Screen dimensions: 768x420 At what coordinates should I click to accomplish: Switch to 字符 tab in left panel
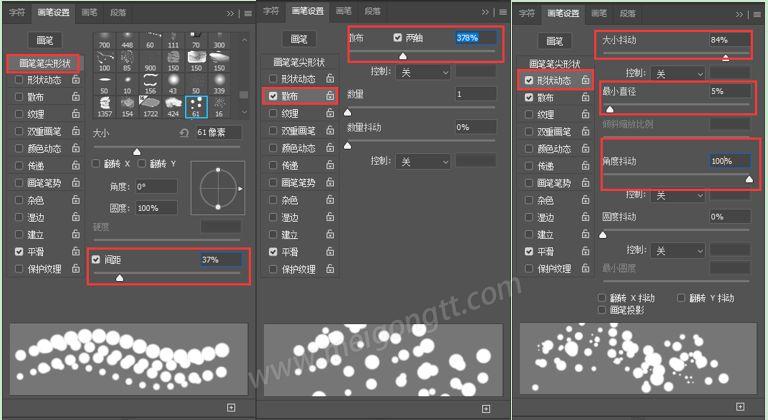17,12
